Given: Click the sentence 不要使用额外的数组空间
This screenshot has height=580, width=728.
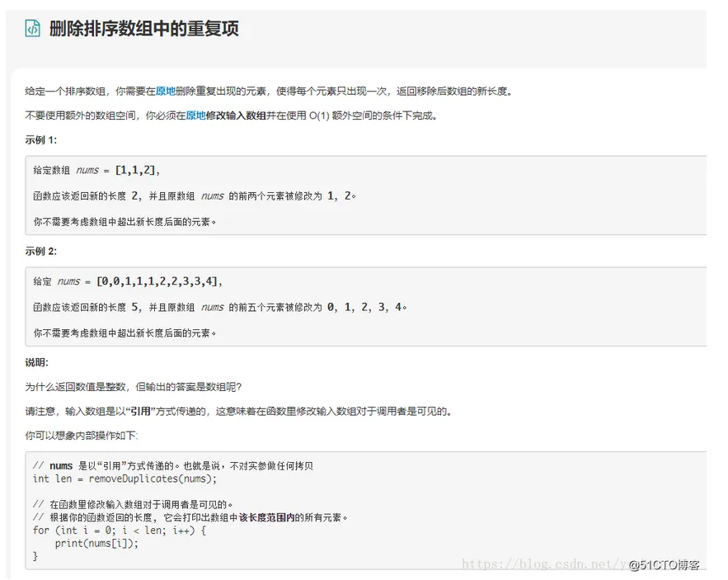Looking at the screenshot, I should point(231,116).
